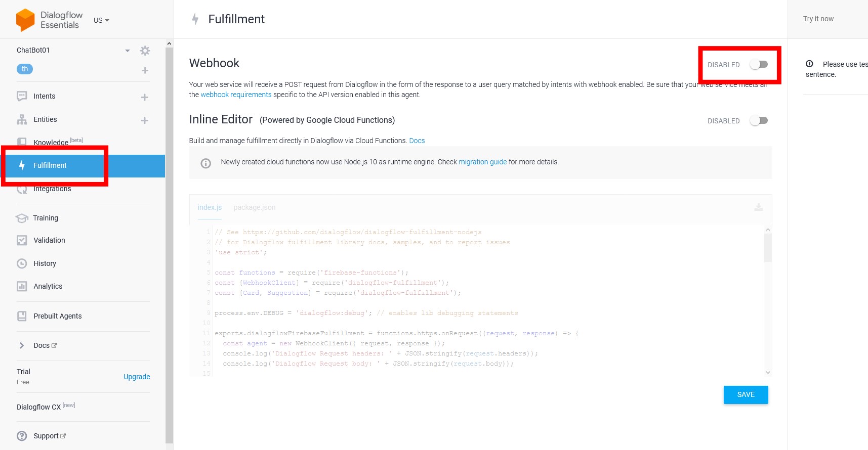Click the Validation checkmark icon
This screenshot has height=450, width=868.
[x=22, y=240]
